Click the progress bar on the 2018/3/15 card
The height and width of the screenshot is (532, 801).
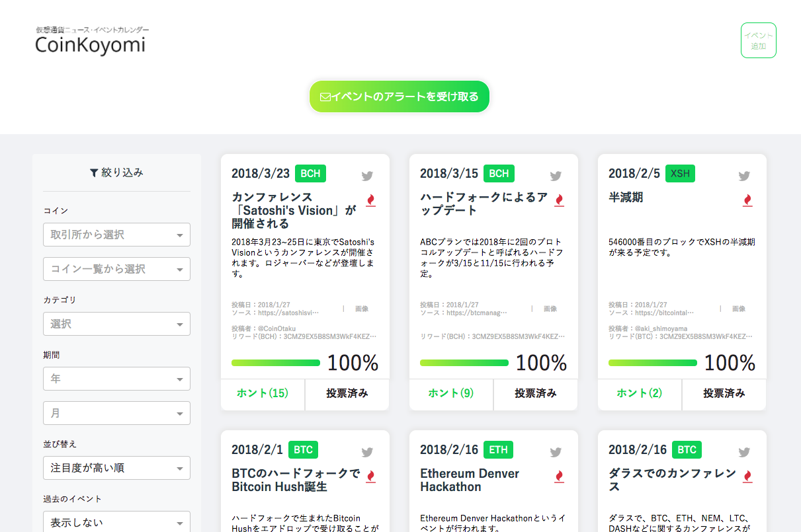(x=464, y=363)
